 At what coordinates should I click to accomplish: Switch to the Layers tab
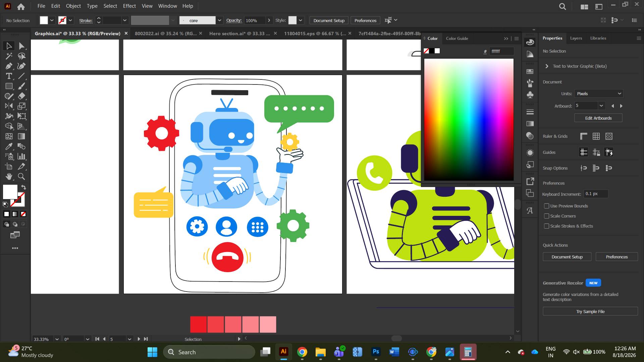pos(576,38)
